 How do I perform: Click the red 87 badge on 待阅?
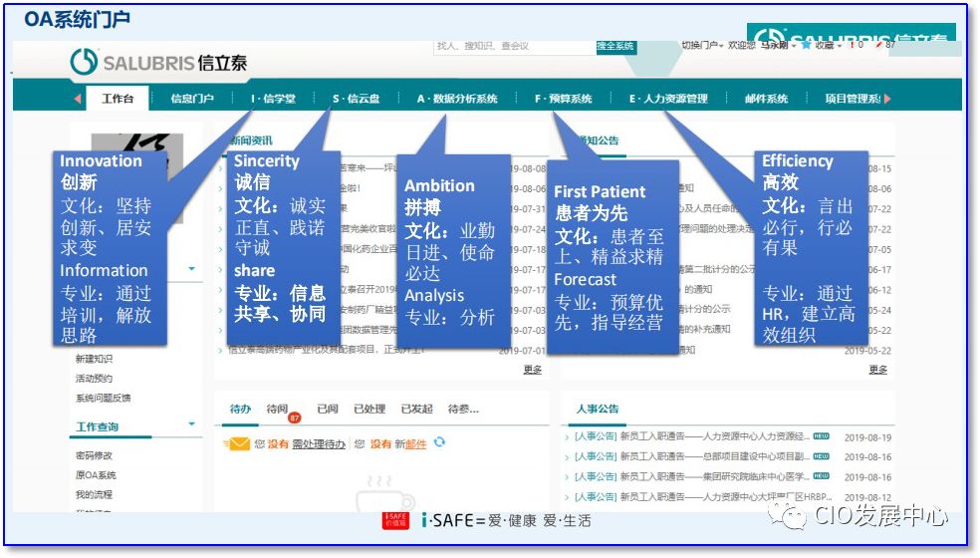294,418
